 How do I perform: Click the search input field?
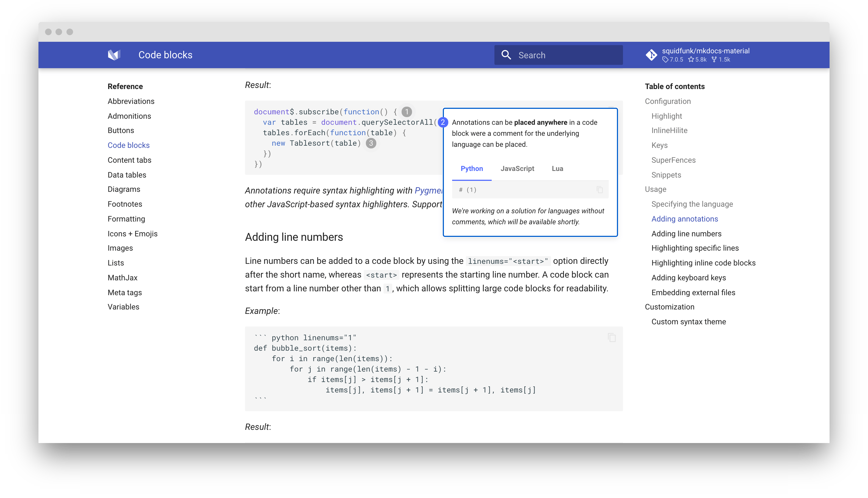pyautogui.click(x=558, y=55)
